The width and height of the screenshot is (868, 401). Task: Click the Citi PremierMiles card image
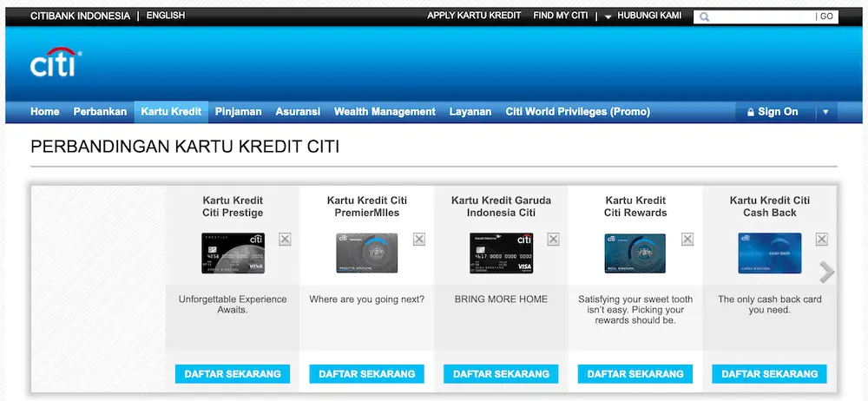coord(367,253)
